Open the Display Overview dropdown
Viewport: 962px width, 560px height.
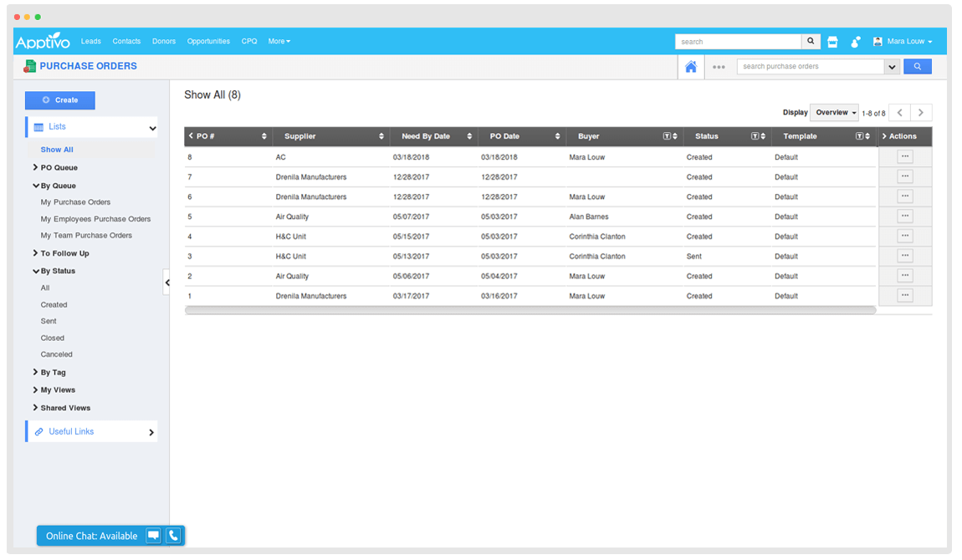pos(834,113)
